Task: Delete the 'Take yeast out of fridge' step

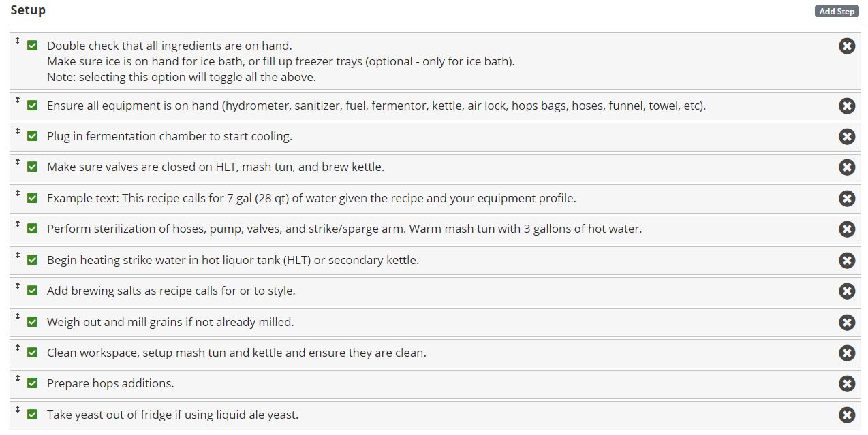Action: click(846, 415)
